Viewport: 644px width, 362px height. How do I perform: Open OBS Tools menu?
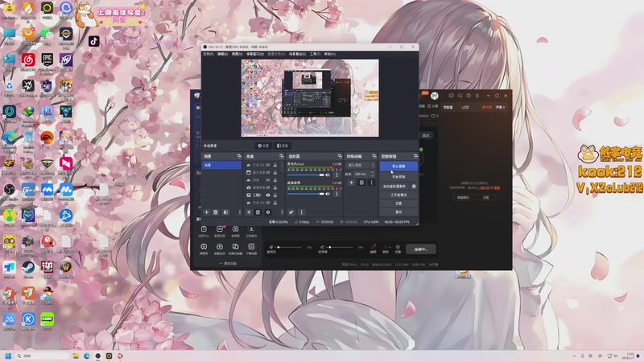coord(315,54)
